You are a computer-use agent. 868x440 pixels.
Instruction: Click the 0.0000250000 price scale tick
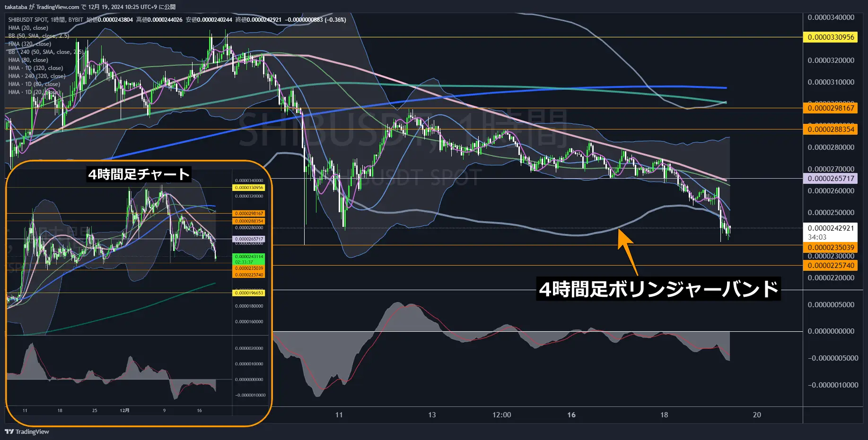[x=831, y=212]
